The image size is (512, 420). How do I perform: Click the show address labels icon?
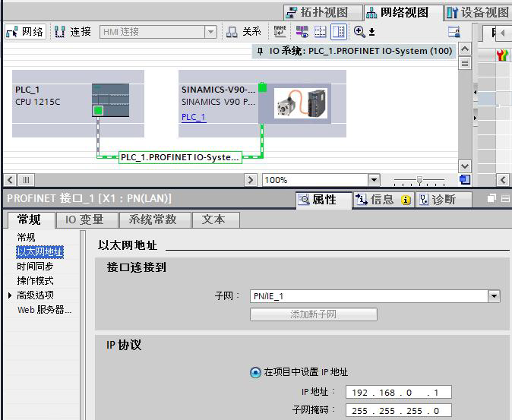pyautogui.click(x=302, y=32)
